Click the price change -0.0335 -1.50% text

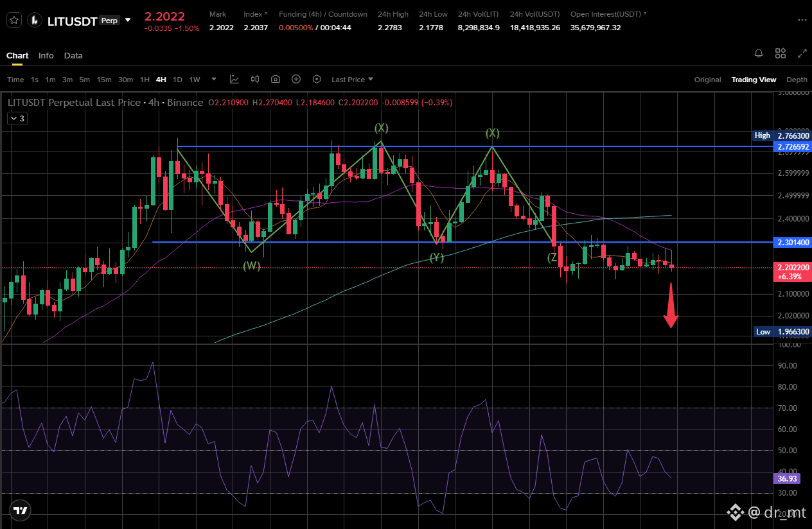point(172,28)
